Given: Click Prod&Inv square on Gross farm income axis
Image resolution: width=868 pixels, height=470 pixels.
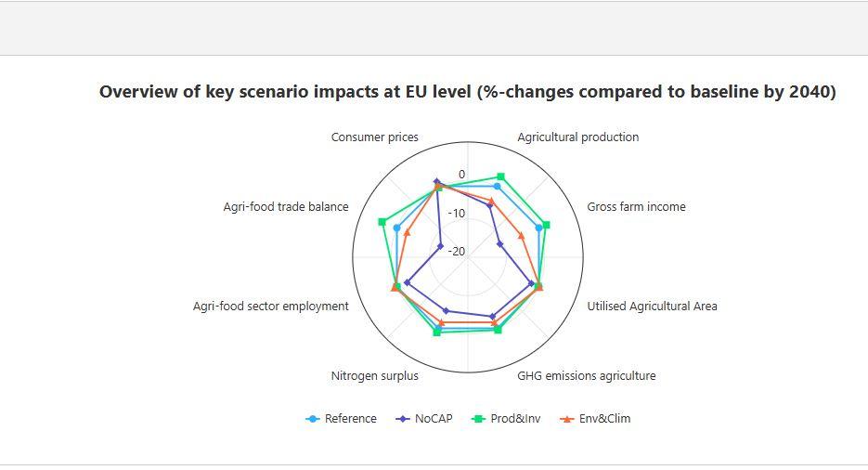Looking at the screenshot, I should pos(546,225).
